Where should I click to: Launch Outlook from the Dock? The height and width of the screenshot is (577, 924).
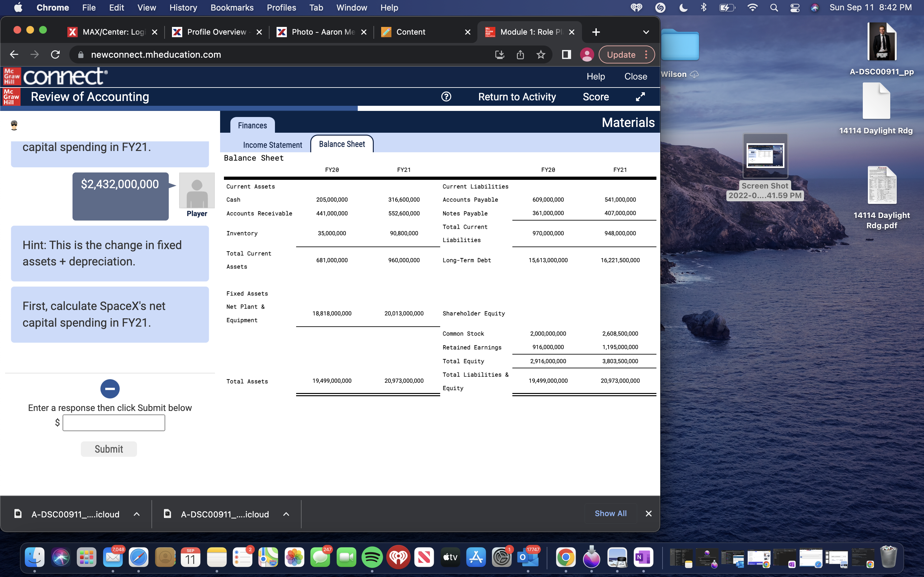pyautogui.click(x=528, y=557)
